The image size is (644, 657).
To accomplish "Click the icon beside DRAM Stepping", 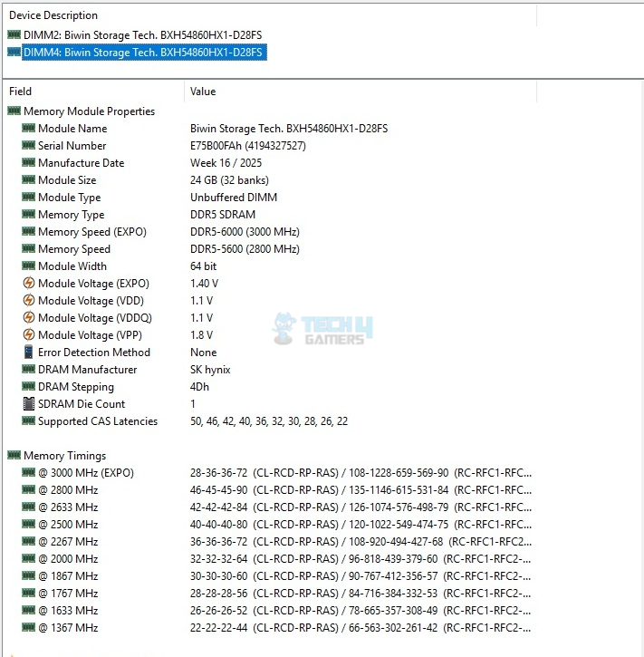I will (28, 386).
